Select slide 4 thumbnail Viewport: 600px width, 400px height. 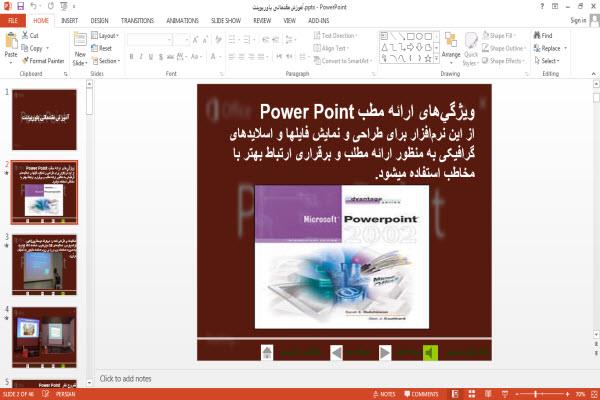pyautogui.click(x=44, y=337)
